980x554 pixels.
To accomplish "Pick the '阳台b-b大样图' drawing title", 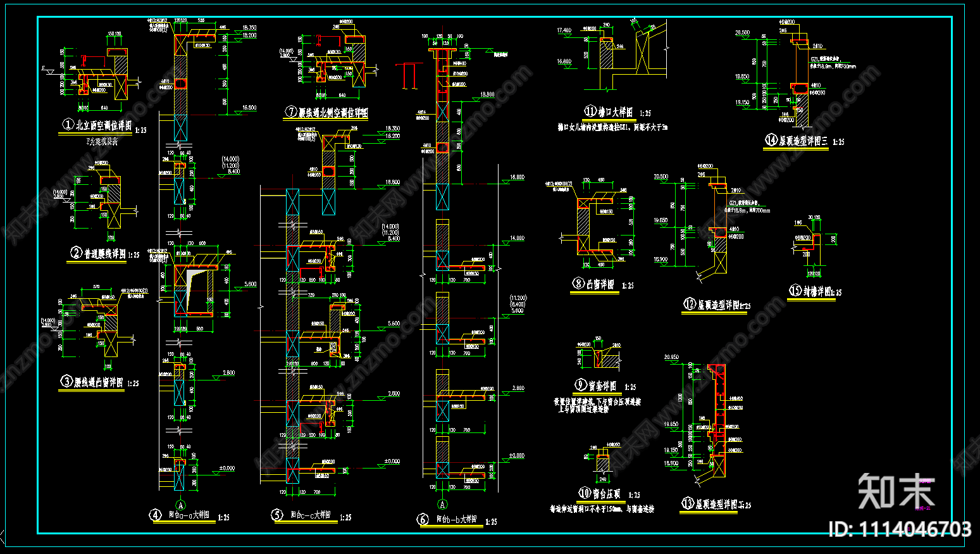I will [x=456, y=520].
